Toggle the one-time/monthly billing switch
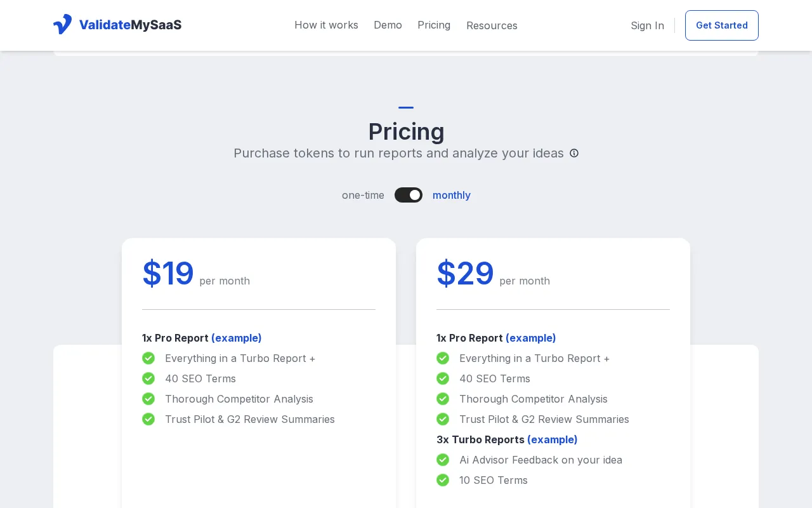 [x=409, y=195]
